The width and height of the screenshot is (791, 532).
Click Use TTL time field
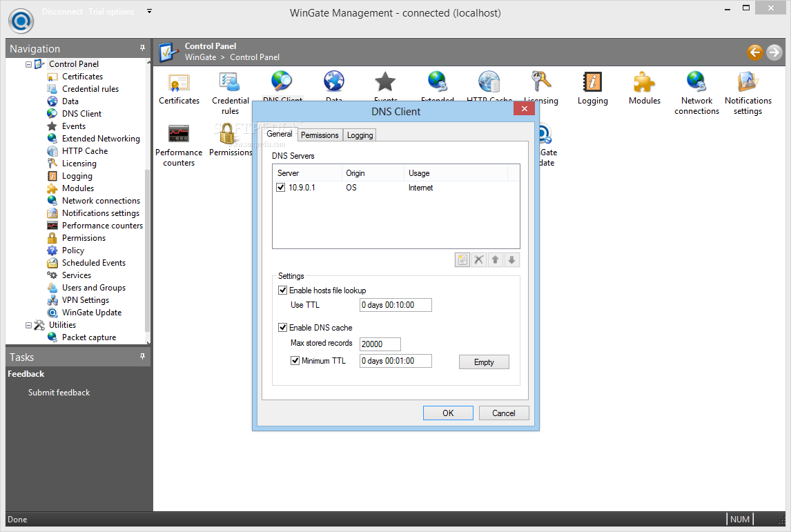click(x=395, y=305)
